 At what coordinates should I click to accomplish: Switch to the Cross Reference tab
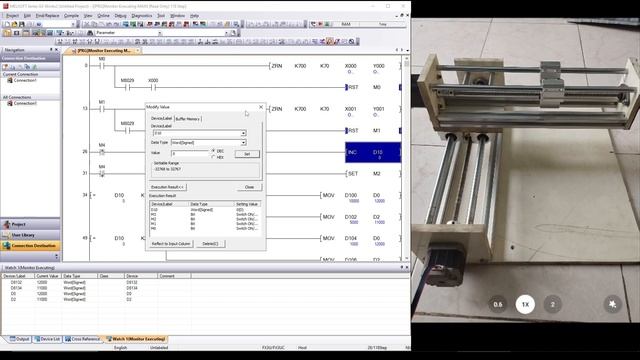82,339
